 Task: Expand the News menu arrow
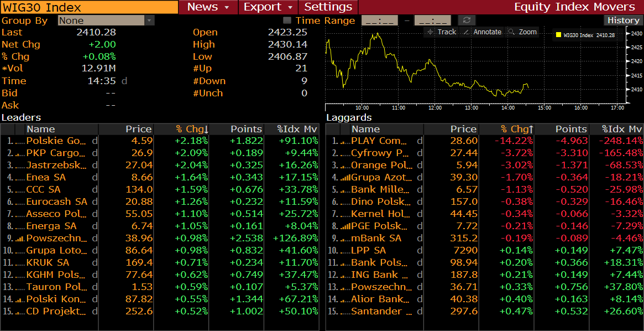[227, 7]
